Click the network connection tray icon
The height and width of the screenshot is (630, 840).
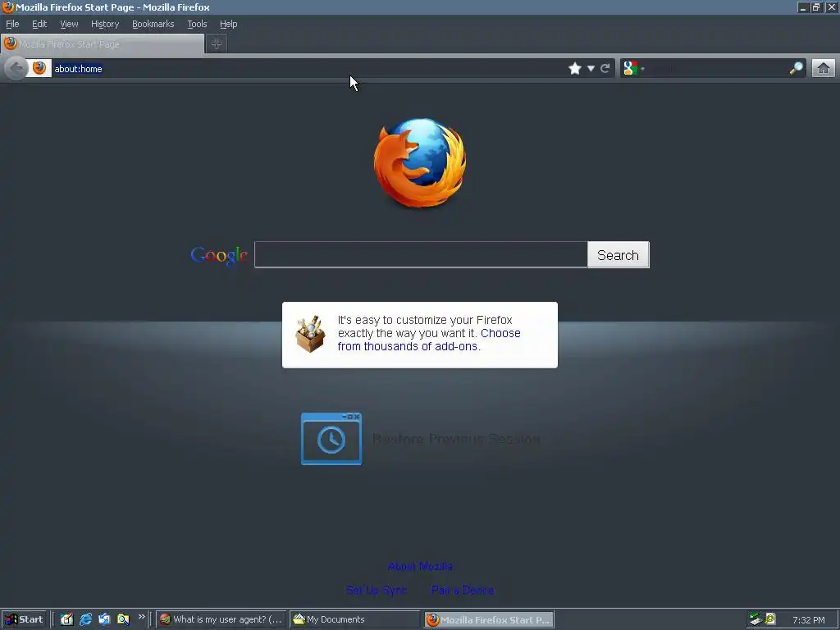tap(756, 619)
